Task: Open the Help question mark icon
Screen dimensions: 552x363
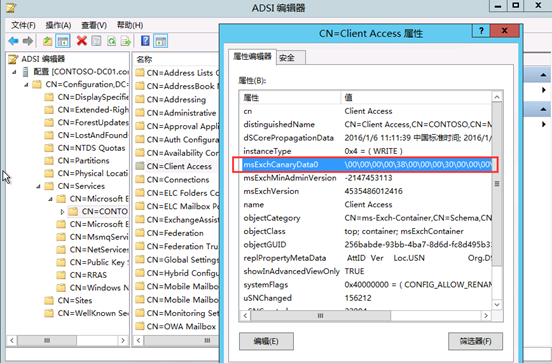Action: point(145,41)
